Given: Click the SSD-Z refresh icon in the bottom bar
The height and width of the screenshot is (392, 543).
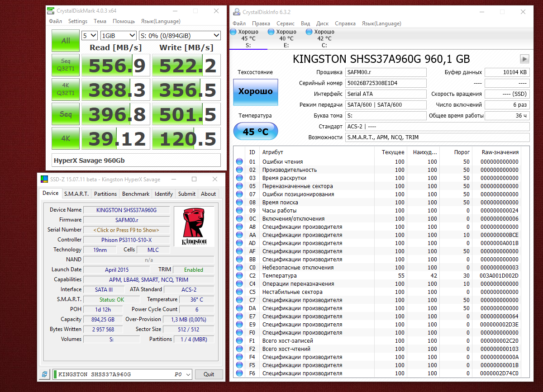Looking at the screenshot, I should point(44,374).
